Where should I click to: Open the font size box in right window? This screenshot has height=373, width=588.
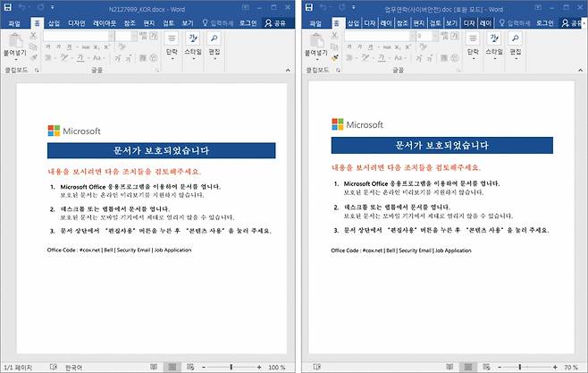click(427, 36)
